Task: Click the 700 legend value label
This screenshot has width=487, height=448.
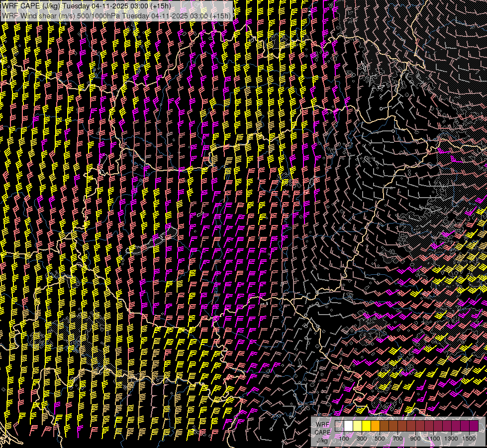Action: (397, 439)
